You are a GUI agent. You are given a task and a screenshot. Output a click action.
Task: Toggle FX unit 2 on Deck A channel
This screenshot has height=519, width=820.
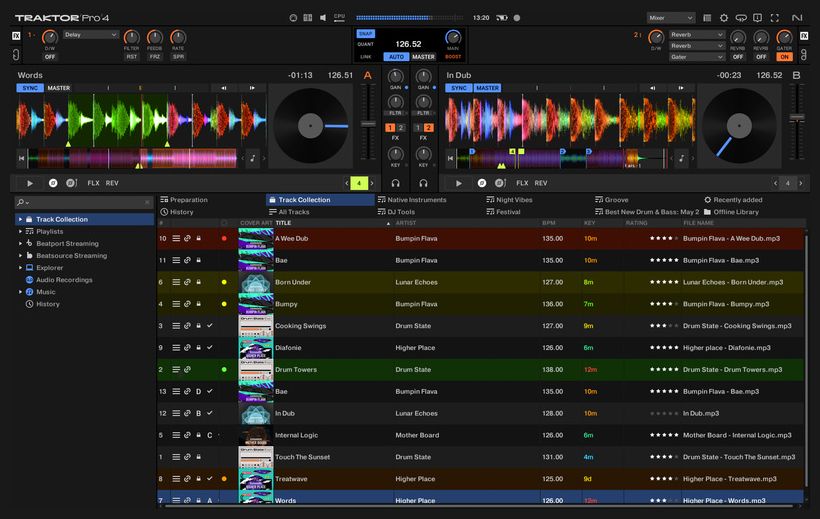(x=401, y=128)
